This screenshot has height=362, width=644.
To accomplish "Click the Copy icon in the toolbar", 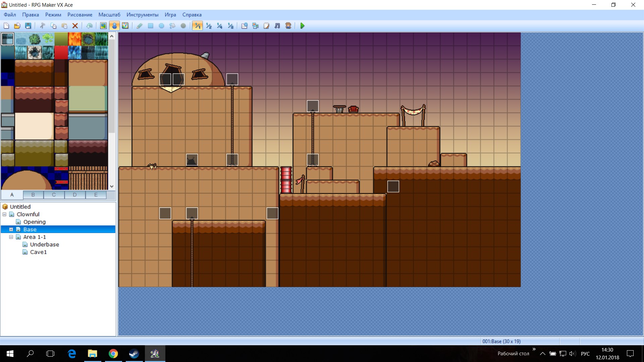I will tap(53, 26).
